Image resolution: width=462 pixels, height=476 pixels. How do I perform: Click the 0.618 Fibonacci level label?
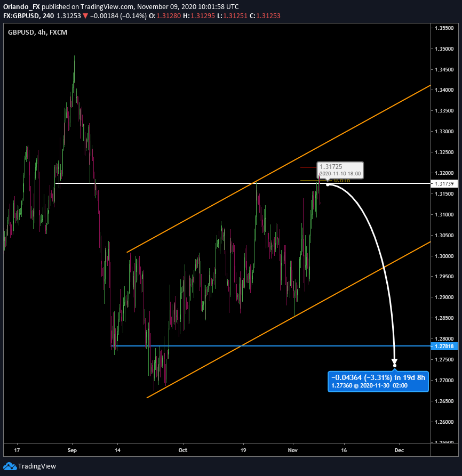click(342, 181)
